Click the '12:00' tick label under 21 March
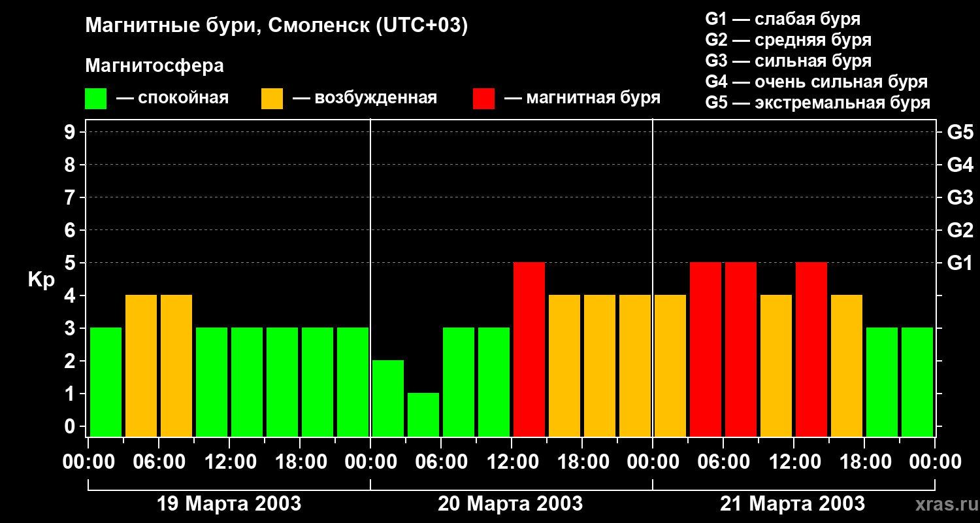The image size is (980, 523). 793,462
